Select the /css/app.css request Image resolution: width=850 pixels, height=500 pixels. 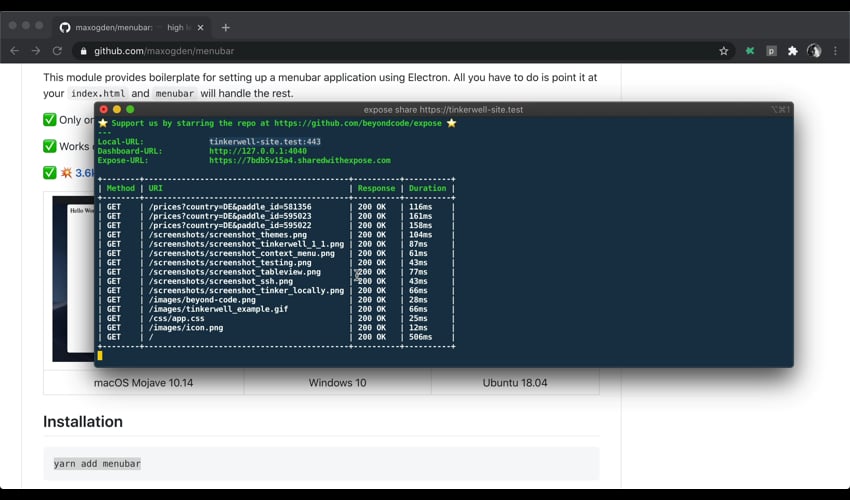276,318
